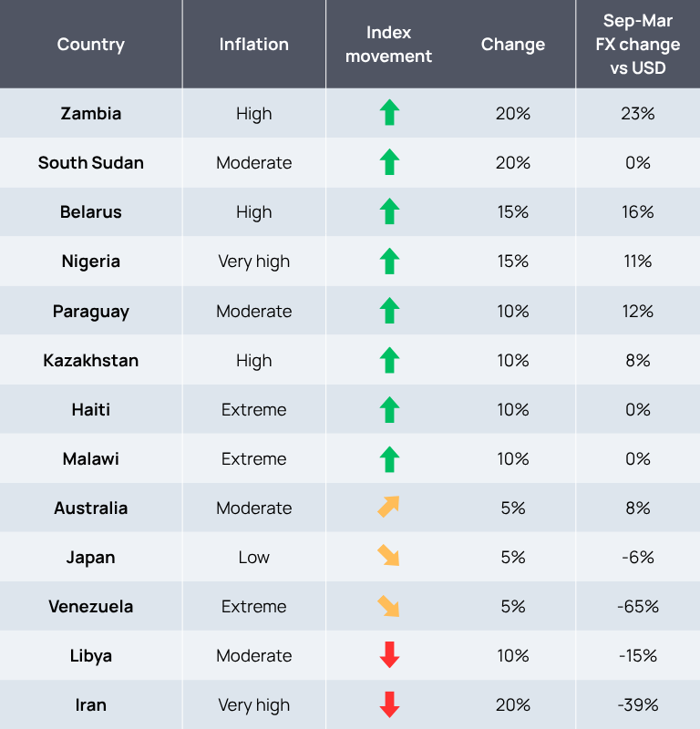Screen dimensions: 700x729
Task: Click the orange down arrow for Venezuela
Action: (x=389, y=606)
